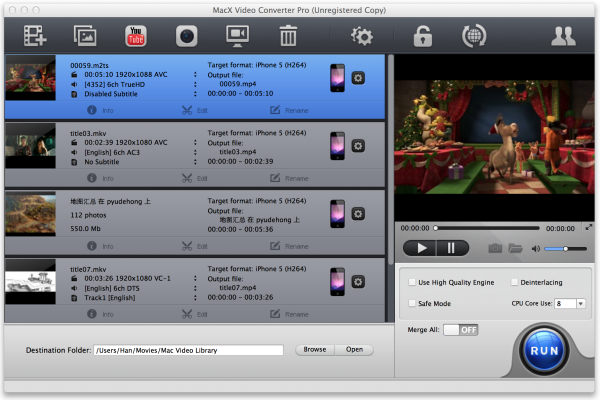
Task: Open subtitle selector for title07.mkv
Action: point(195,298)
